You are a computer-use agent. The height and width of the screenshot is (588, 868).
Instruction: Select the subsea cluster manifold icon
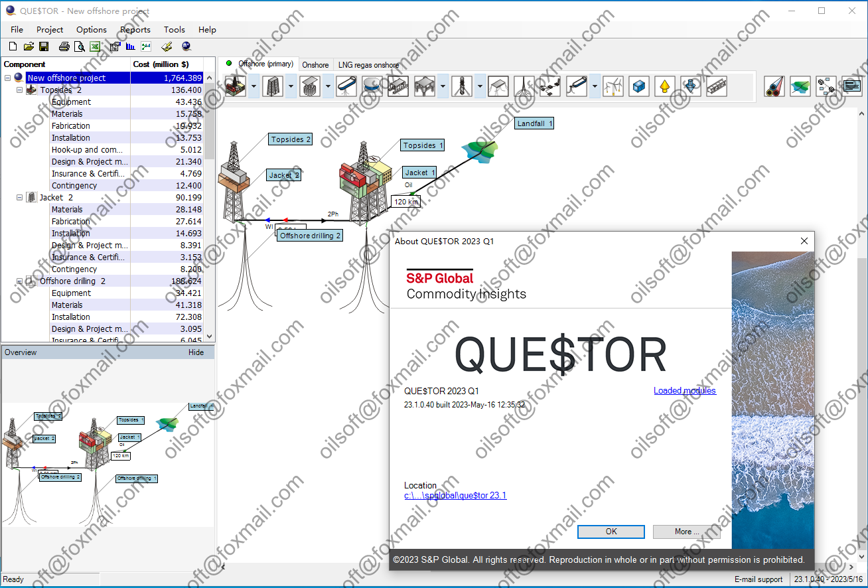[x=550, y=86]
